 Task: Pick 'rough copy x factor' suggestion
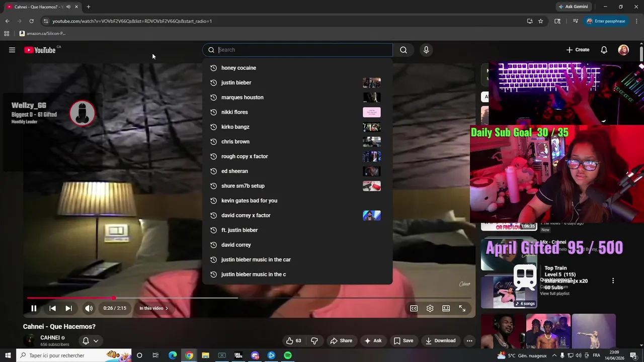(297, 156)
